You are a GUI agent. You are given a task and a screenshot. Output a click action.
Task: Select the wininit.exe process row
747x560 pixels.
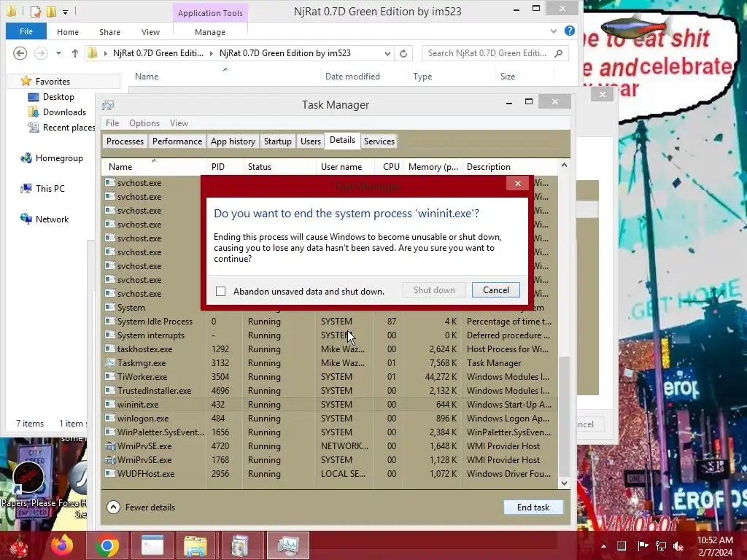(x=329, y=404)
